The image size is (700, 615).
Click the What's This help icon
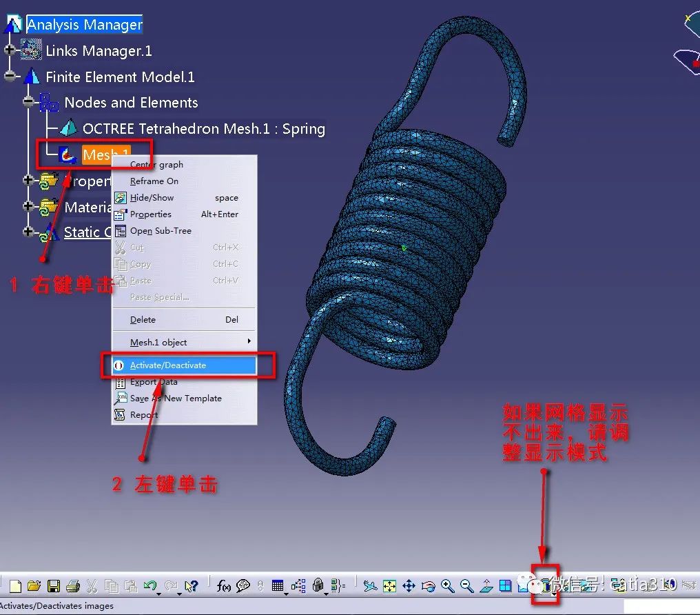pos(192,586)
